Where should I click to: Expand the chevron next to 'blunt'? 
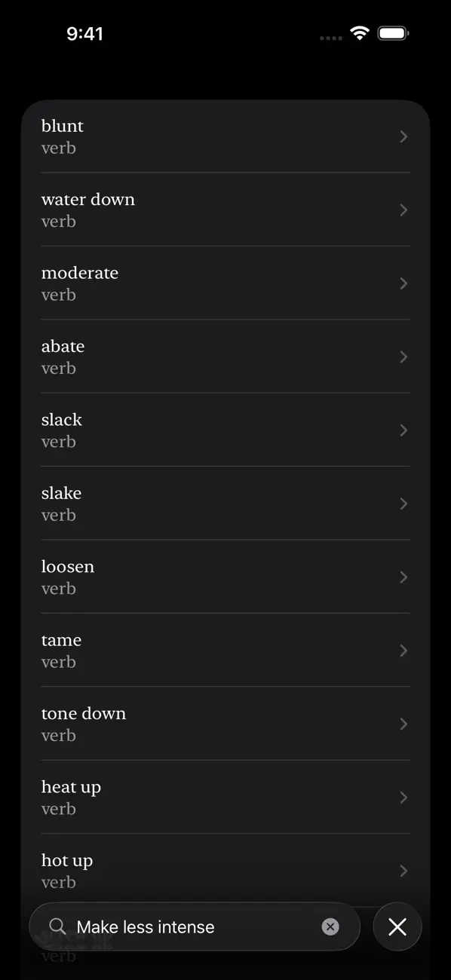(x=403, y=136)
